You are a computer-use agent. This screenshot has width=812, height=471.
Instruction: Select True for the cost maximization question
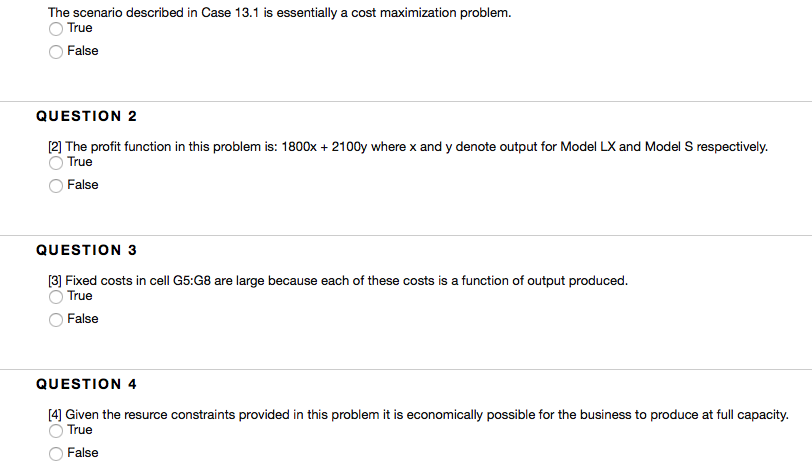pyautogui.click(x=56, y=29)
